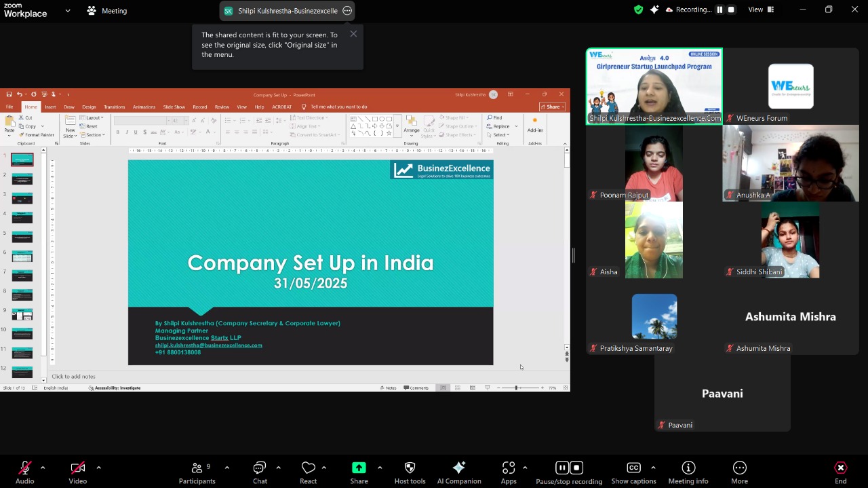868x488 pixels.
Task: Open Host tools in the toolbar
Action: click(x=410, y=472)
